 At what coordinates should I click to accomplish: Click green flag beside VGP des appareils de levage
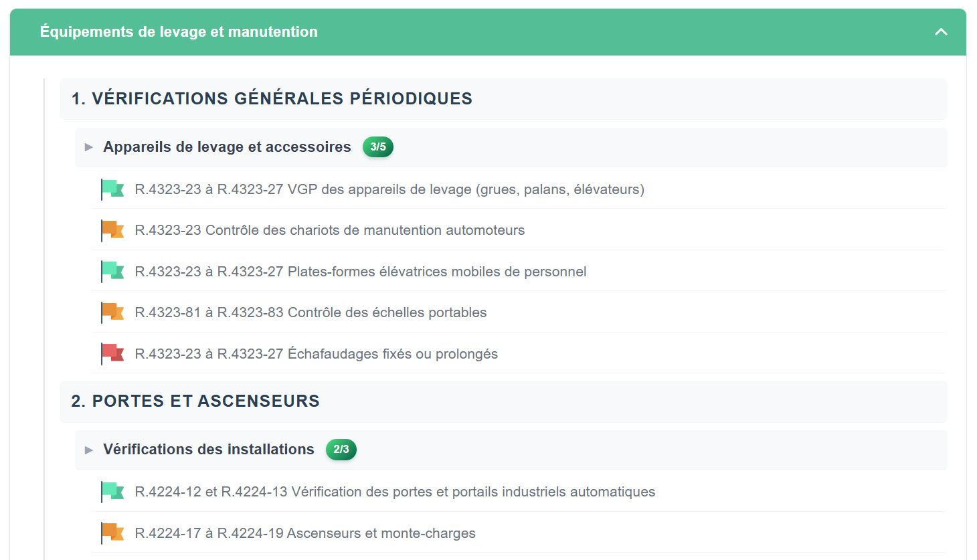point(112,189)
